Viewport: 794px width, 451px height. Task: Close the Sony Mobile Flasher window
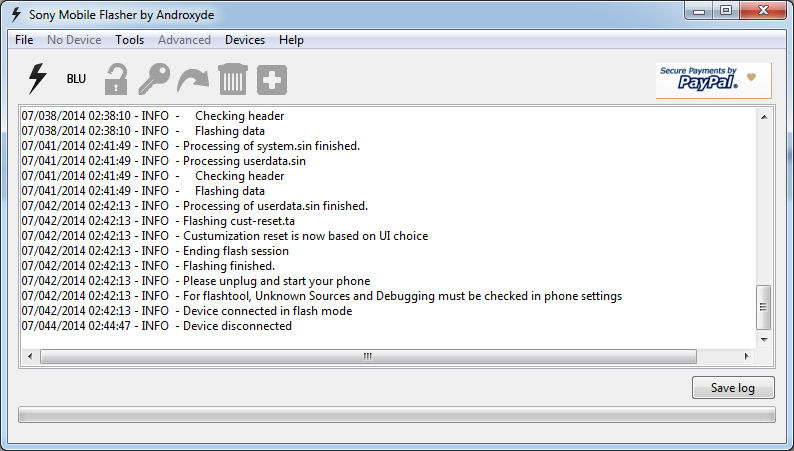point(763,11)
